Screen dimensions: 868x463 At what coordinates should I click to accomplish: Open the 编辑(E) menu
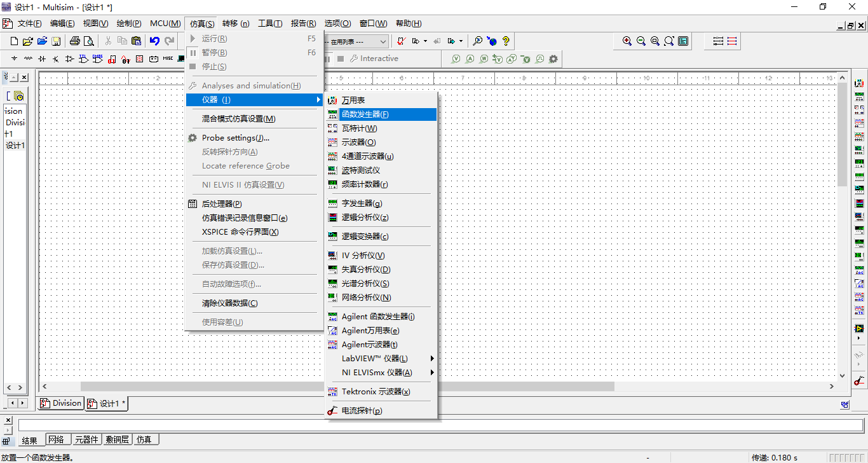click(x=62, y=24)
